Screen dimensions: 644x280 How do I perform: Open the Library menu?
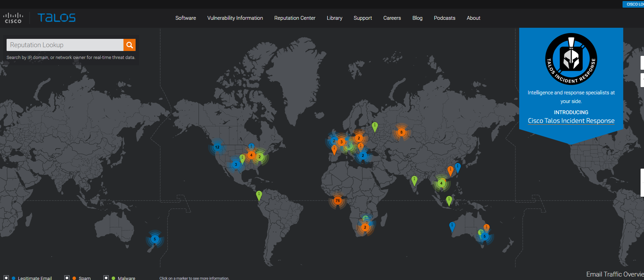pos(334,18)
